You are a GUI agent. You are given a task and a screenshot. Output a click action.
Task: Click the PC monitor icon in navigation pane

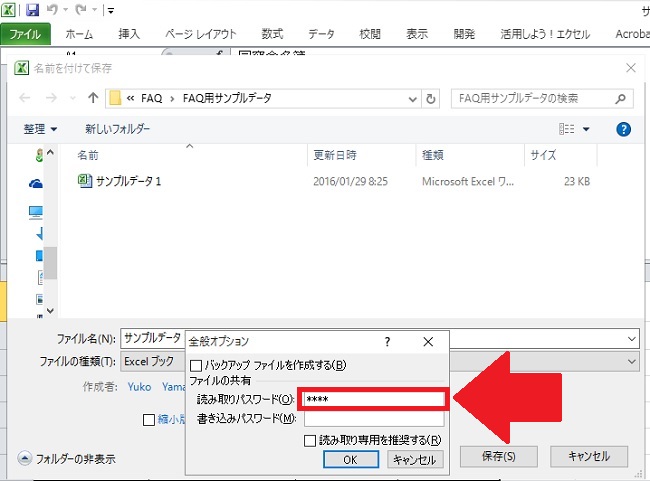(x=36, y=212)
